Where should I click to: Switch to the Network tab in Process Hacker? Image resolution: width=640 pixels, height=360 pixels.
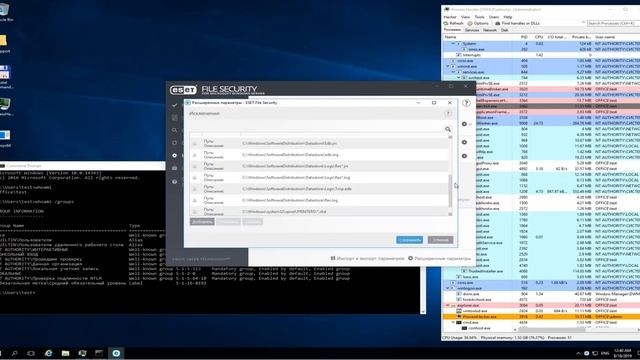[x=490, y=30]
